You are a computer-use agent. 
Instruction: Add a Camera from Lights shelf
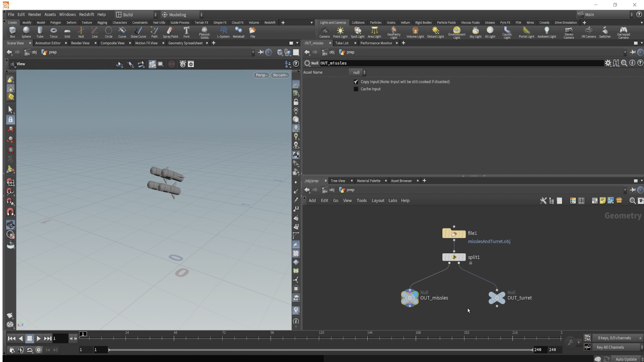324,33
